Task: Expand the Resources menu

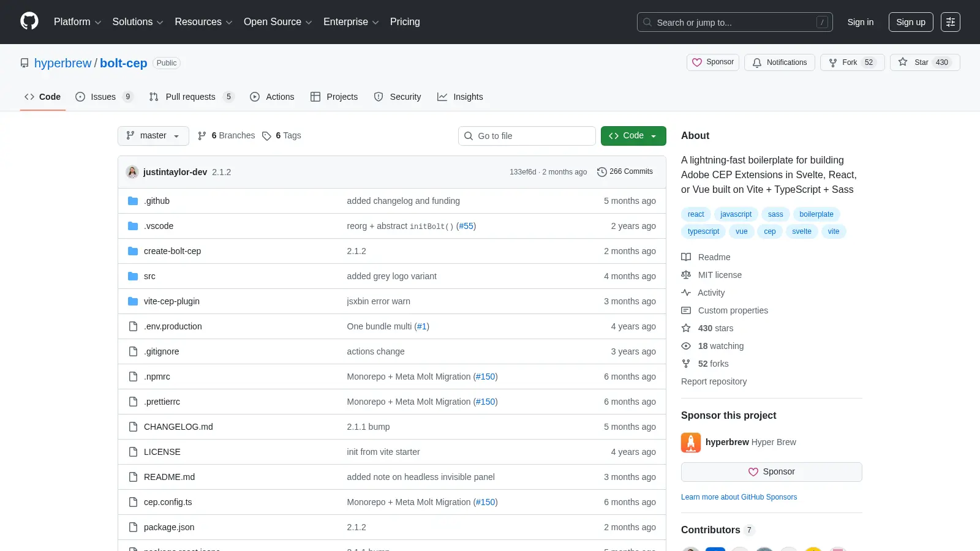Action: [x=203, y=22]
